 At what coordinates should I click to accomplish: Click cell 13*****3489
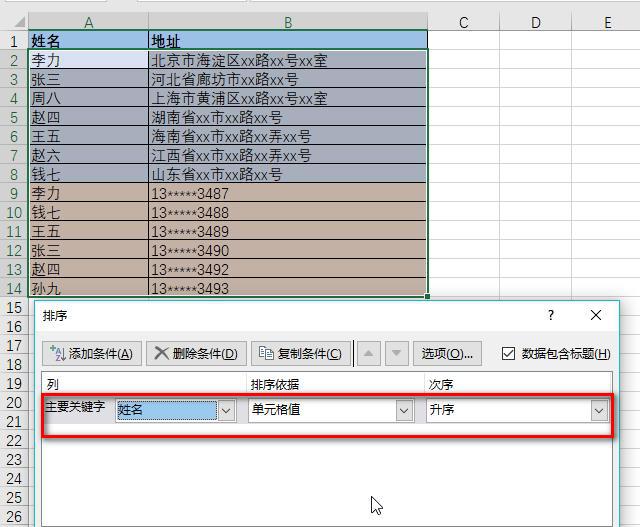tap(288, 231)
